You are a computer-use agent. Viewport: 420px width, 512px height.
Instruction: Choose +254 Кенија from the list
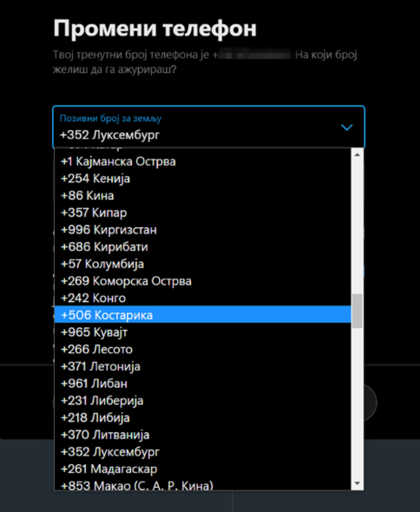(x=96, y=179)
